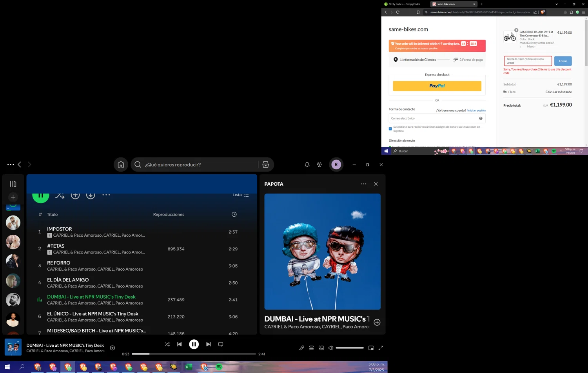Pay with the PayPal express button
The image size is (588, 373).
pos(437,86)
